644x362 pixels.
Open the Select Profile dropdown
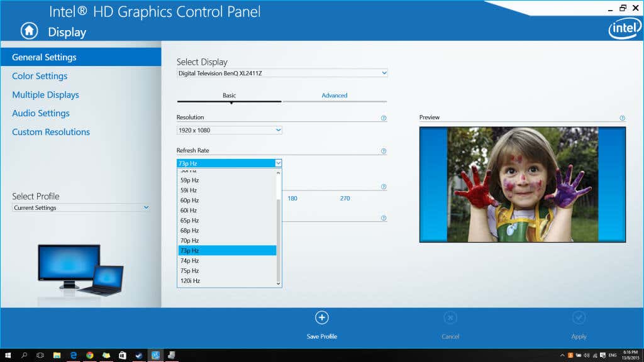point(81,208)
